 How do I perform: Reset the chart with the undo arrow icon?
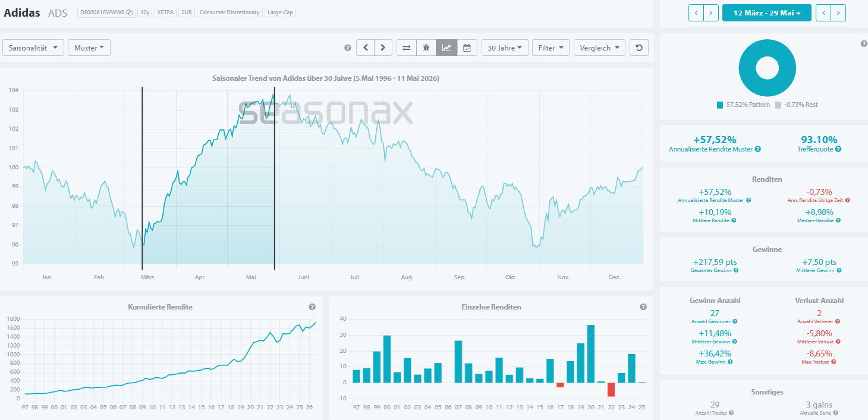click(639, 48)
